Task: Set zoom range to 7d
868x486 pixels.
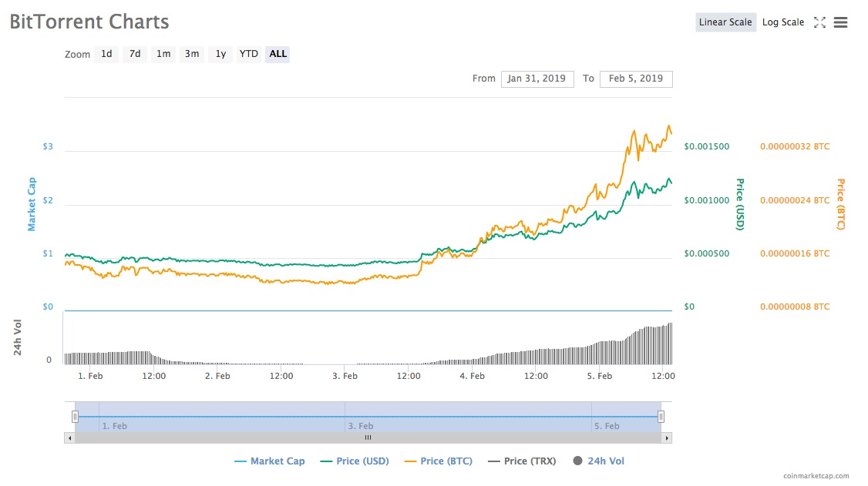Action: tap(135, 54)
